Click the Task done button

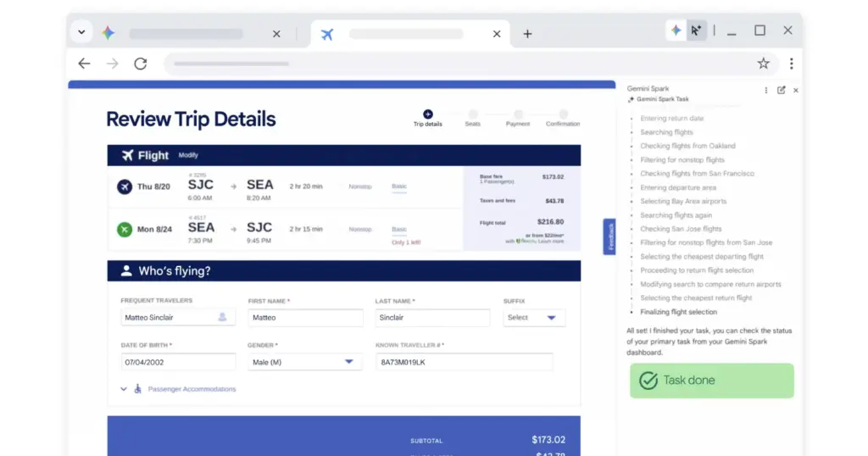coord(711,381)
